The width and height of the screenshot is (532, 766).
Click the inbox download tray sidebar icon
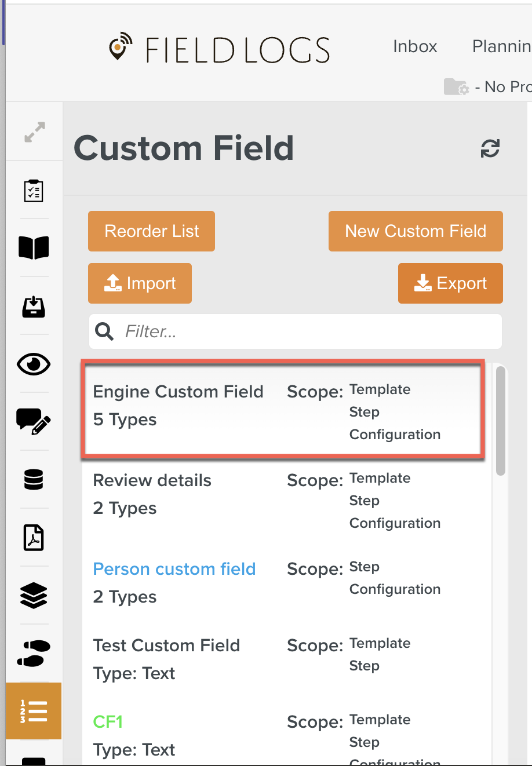coord(34,306)
